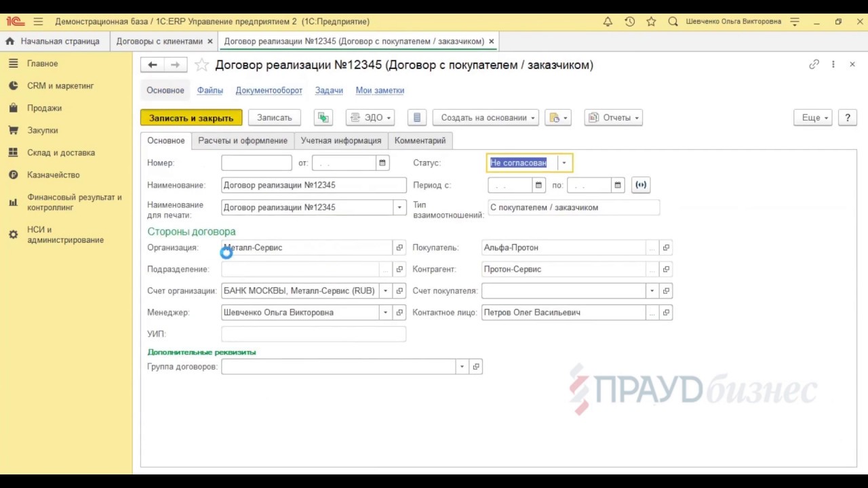Open the green document-exchange icon beside Записать
868x488 pixels.
323,117
